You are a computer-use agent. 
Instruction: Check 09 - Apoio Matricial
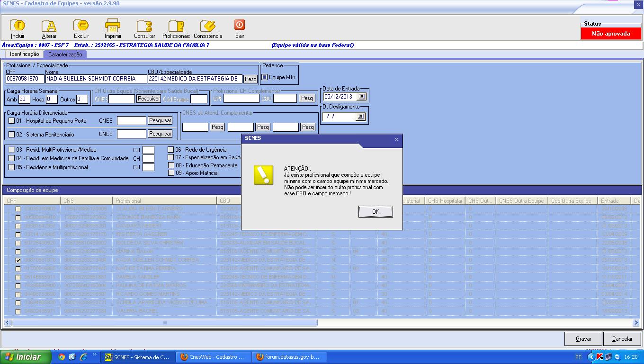[x=171, y=173]
